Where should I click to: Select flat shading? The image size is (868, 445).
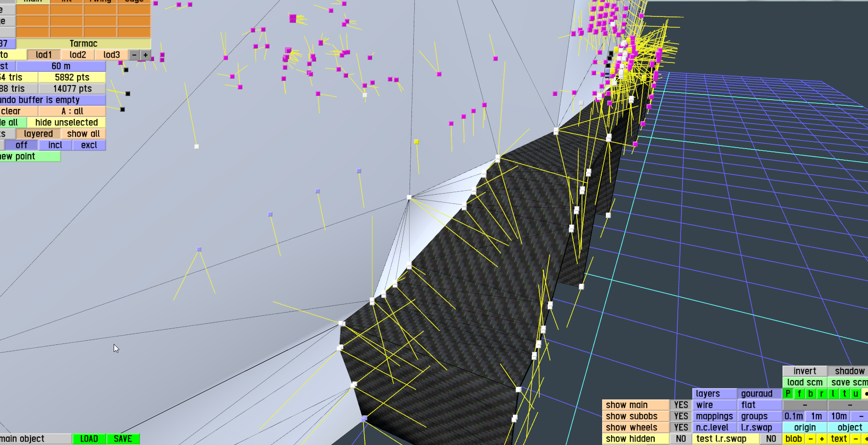point(760,405)
